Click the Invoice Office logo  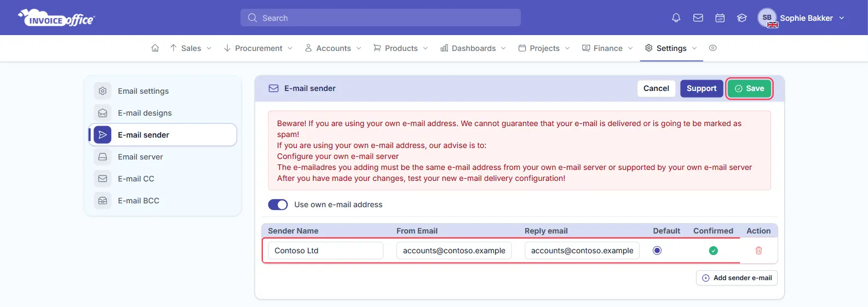click(x=56, y=18)
